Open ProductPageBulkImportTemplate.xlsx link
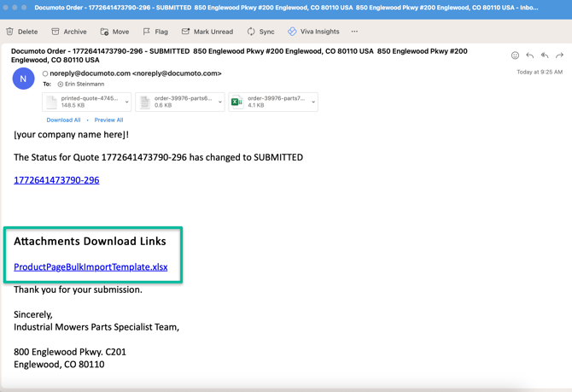 [x=90, y=267]
